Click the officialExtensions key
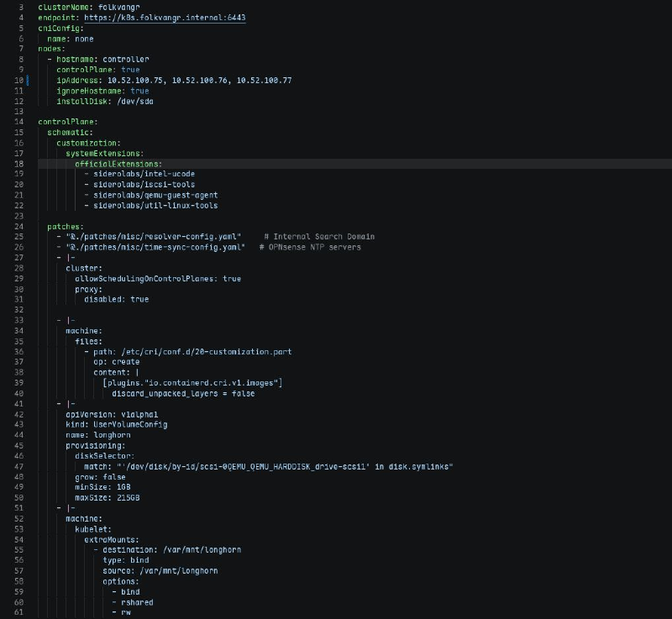The width and height of the screenshot is (672, 619). (117, 164)
